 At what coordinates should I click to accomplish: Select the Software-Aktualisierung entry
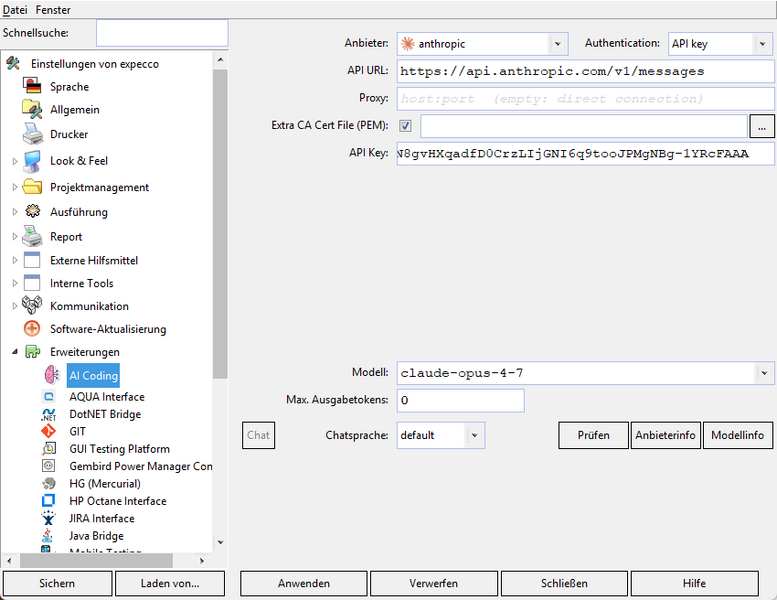[108, 329]
